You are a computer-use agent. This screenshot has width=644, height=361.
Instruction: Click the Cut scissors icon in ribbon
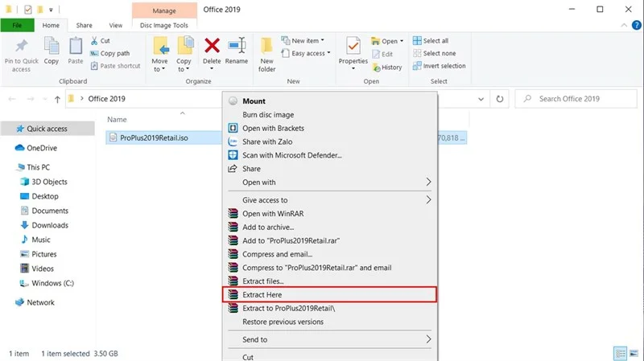94,41
